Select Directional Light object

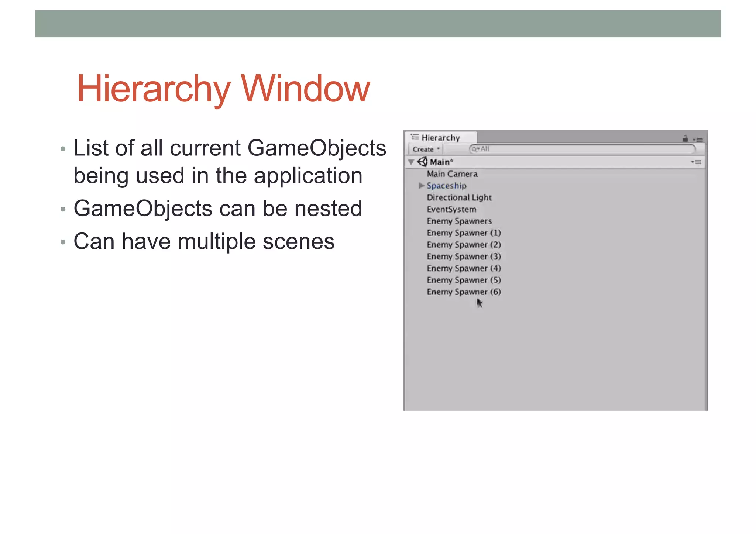pyautogui.click(x=459, y=197)
